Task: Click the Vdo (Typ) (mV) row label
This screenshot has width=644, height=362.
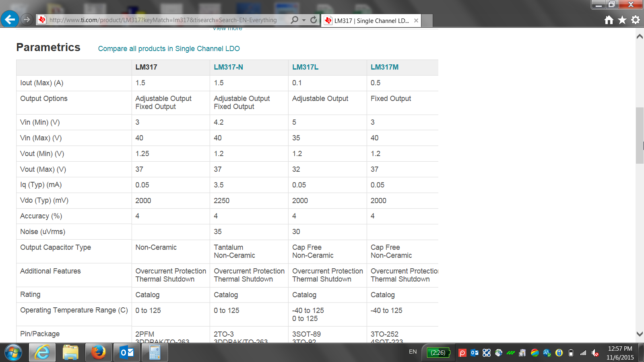Action: click(44, 200)
